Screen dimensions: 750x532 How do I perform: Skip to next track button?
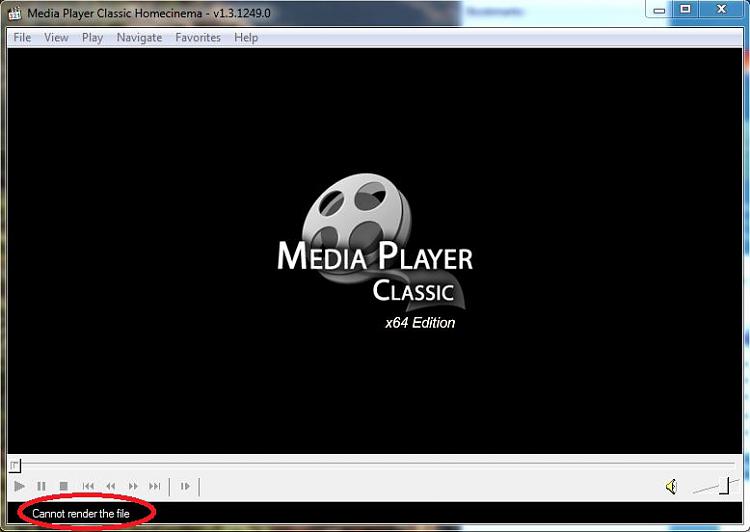tap(154, 487)
